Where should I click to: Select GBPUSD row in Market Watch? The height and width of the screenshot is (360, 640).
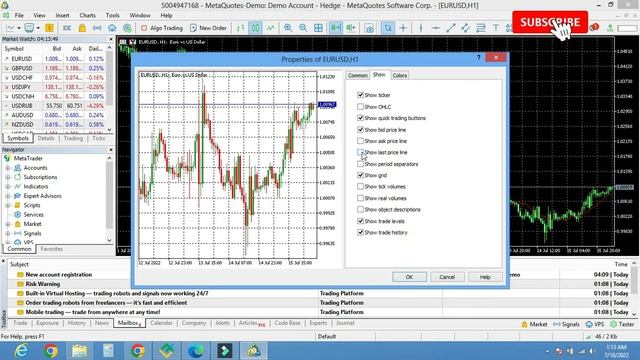[x=55, y=68]
